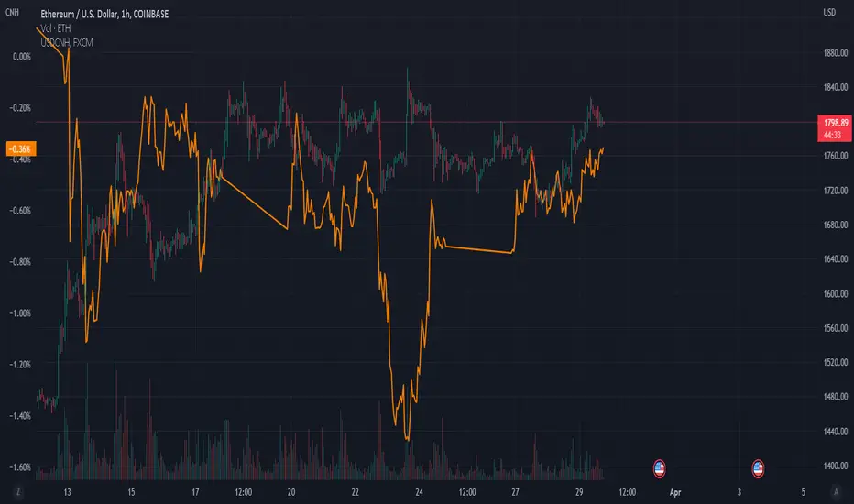Click the Z button at the time axis start
This screenshot has width=854, height=504.
(x=18, y=492)
